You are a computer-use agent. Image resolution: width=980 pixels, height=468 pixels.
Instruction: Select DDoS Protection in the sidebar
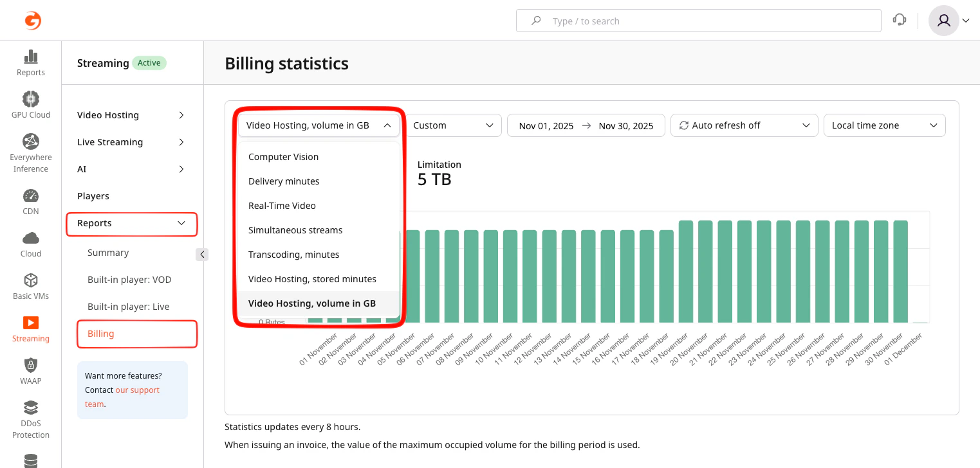[30, 420]
